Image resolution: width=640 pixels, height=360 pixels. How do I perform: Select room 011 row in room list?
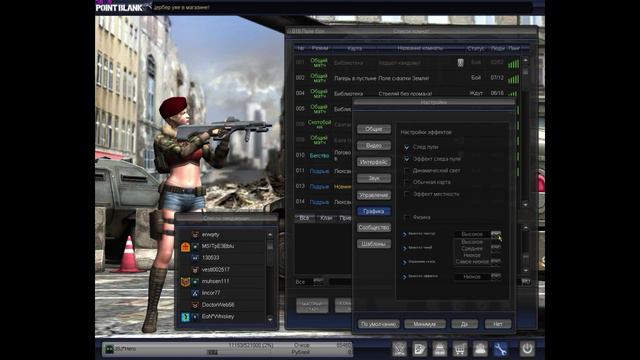[323, 171]
